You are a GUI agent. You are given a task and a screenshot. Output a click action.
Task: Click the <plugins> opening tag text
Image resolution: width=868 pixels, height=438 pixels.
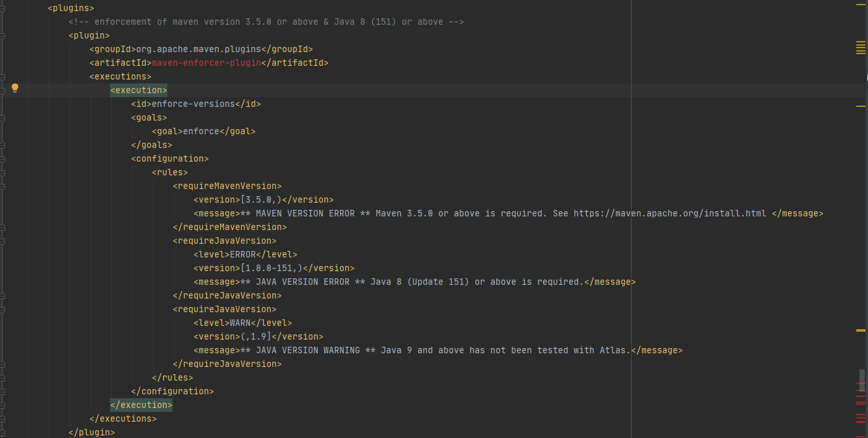(71, 8)
